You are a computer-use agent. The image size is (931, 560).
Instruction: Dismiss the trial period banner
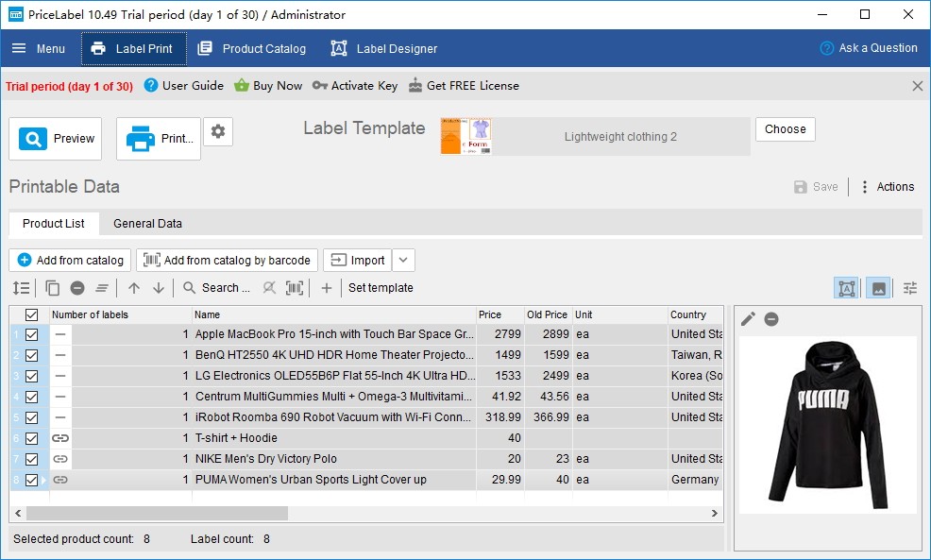(x=918, y=86)
